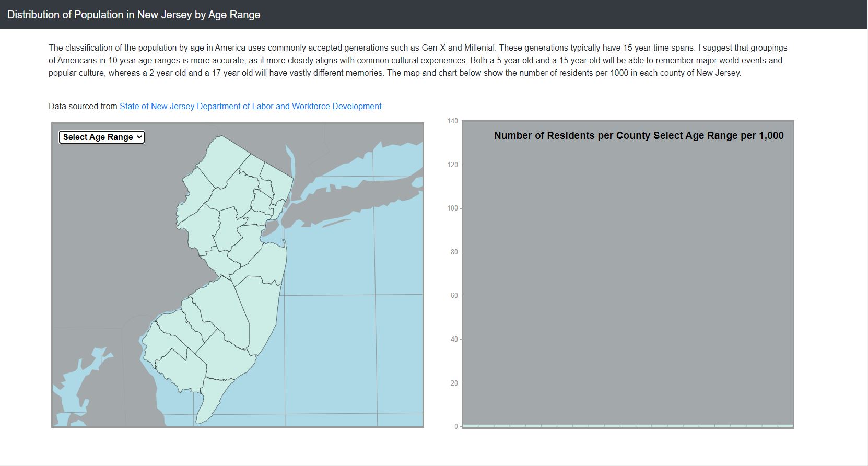The width and height of the screenshot is (868, 466).
Task: Click the '80' y-axis label
Action: [454, 252]
